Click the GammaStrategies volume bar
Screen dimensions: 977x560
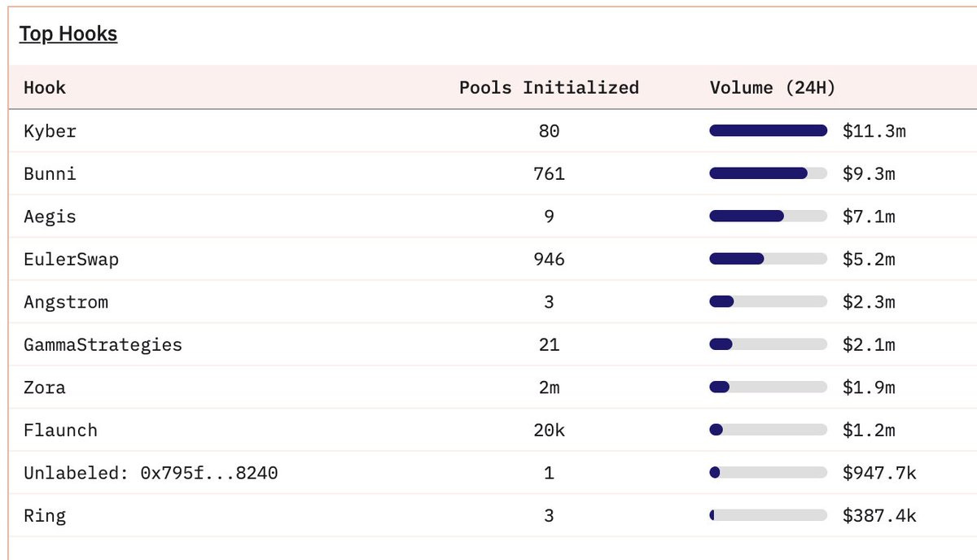769,344
